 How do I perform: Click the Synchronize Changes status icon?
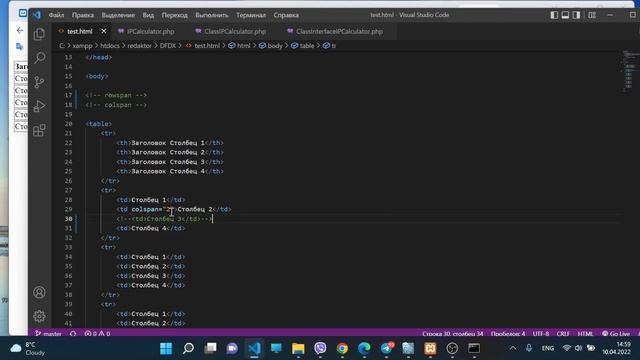pyautogui.click(x=73, y=333)
